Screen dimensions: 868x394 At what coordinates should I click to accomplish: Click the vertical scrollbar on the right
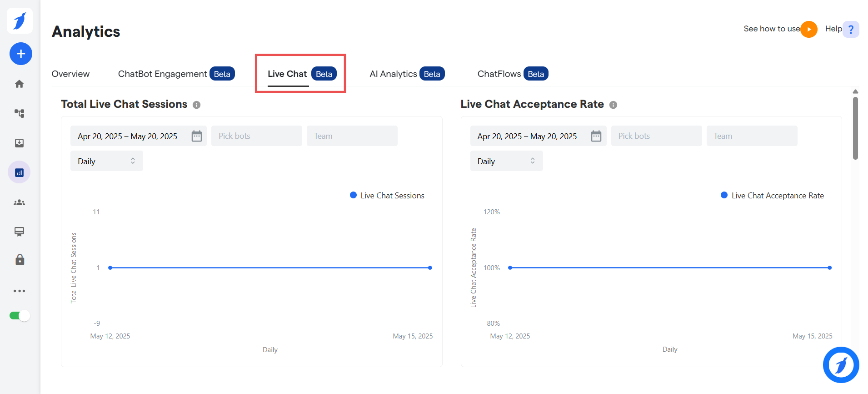(855, 128)
